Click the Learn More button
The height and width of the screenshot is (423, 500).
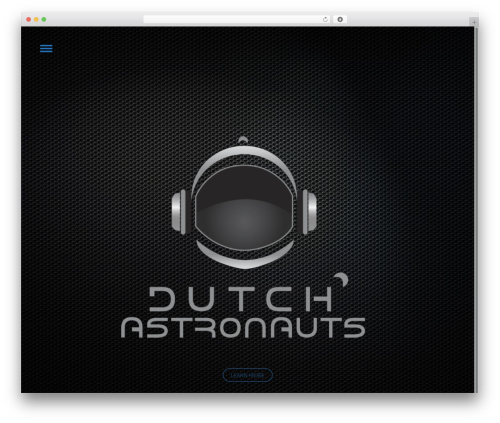pos(247,375)
